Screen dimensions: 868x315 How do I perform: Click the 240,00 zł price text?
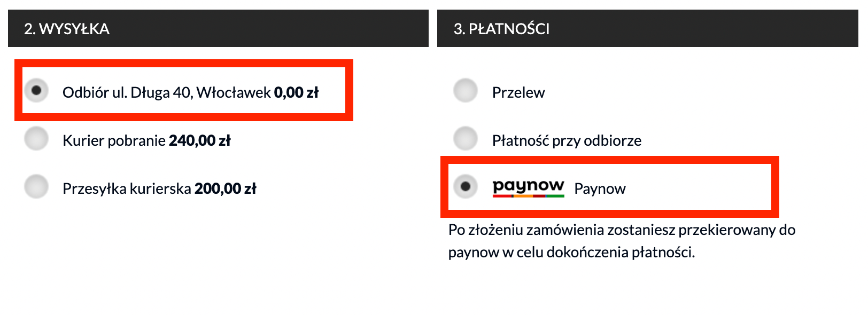coord(200,140)
